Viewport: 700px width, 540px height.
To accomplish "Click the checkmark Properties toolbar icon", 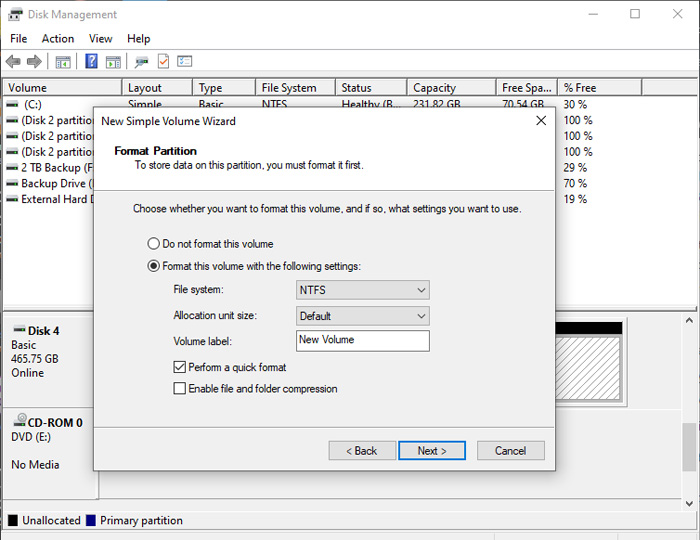I will coord(163,61).
